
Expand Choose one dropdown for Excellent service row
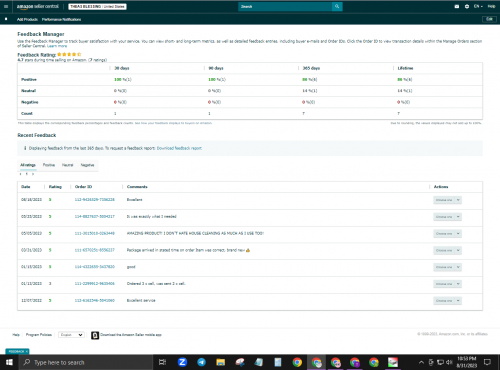point(447,301)
